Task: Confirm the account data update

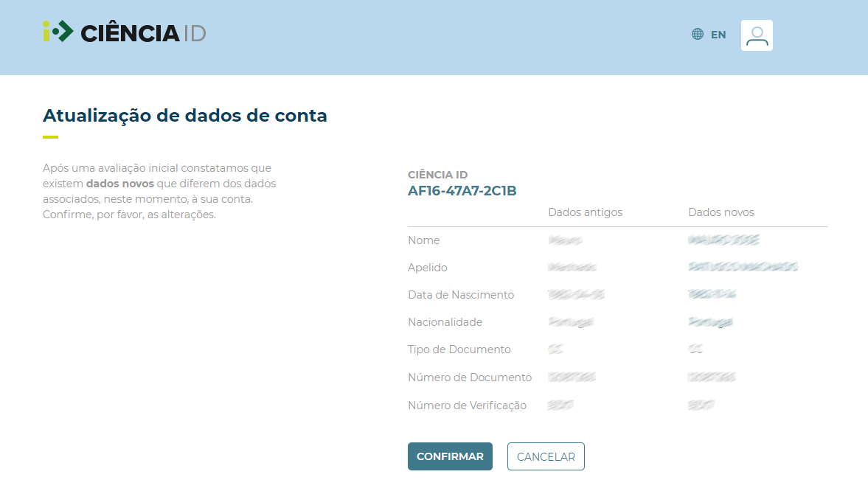Action: (450, 456)
